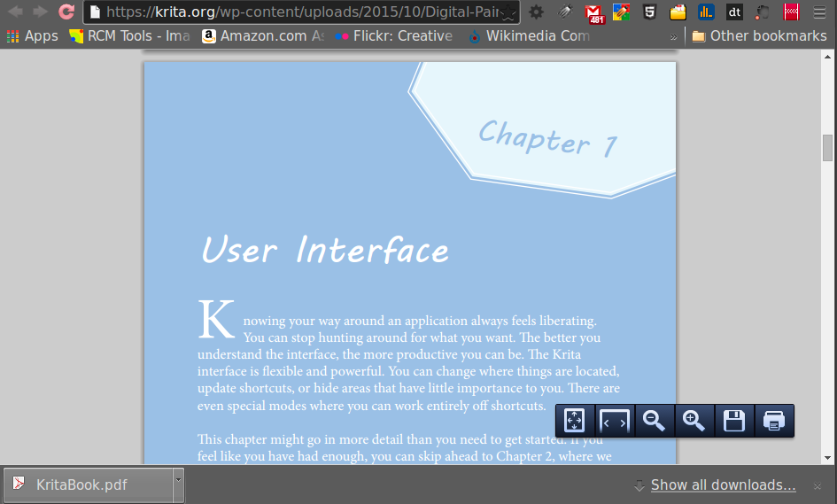The image size is (837, 504).
Task: Fit PDF to width
Action: pos(615,421)
